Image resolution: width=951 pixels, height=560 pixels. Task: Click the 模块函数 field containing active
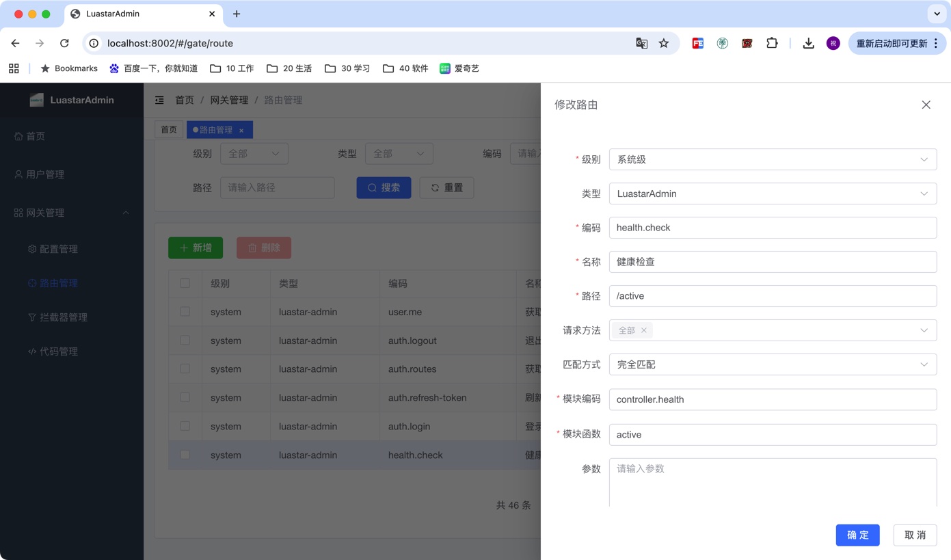pos(773,434)
